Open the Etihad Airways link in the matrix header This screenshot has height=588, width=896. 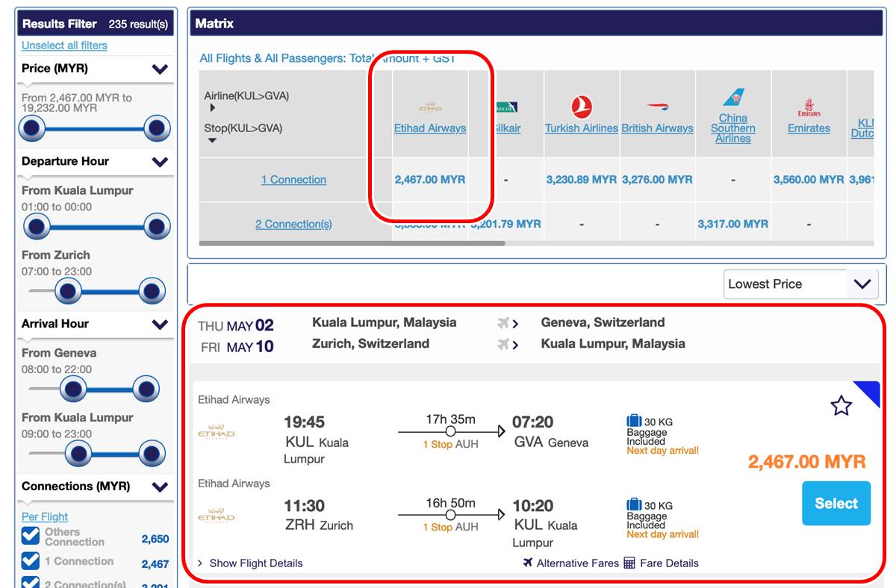430,128
